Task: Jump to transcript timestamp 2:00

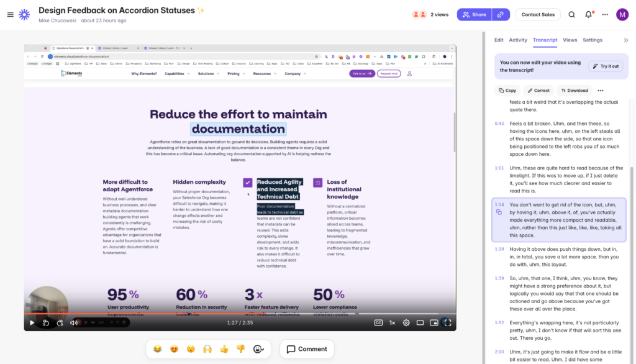Action: pos(499,352)
